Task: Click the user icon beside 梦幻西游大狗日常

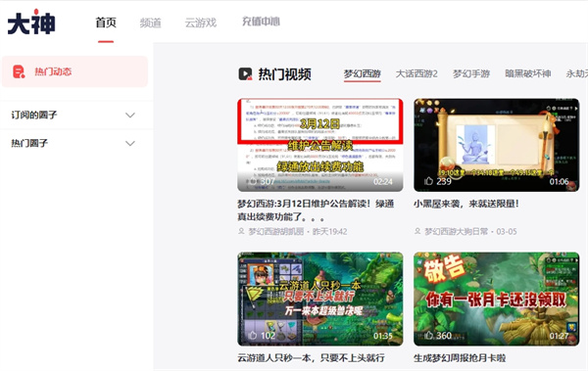Action: coord(417,231)
